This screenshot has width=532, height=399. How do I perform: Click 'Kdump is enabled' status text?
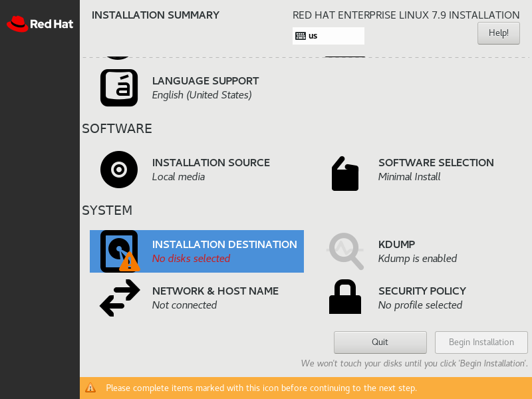click(x=418, y=259)
